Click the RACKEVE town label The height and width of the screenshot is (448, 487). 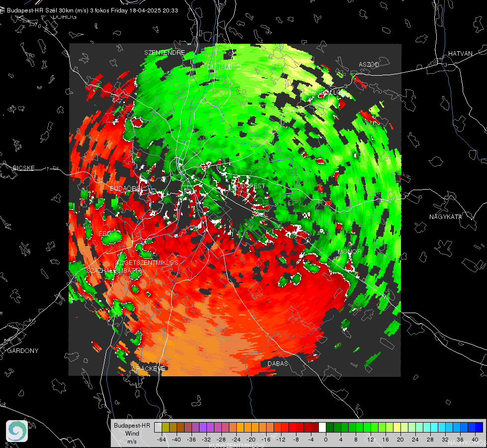151,369
